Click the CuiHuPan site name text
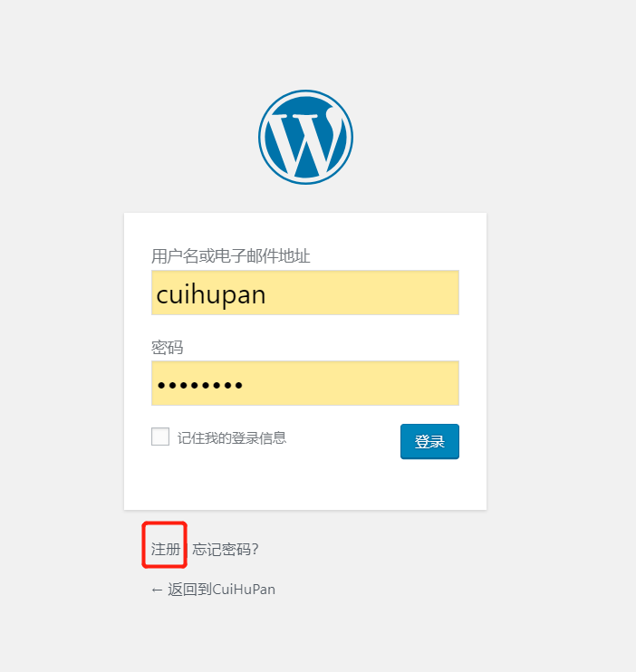Image resolution: width=636 pixels, height=672 pixels. point(244,590)
